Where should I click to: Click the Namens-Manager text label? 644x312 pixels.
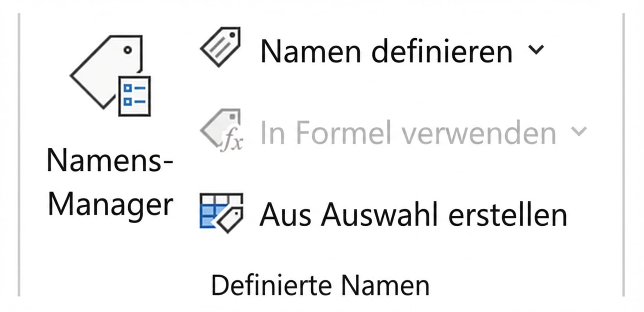(x=110, y=182)
